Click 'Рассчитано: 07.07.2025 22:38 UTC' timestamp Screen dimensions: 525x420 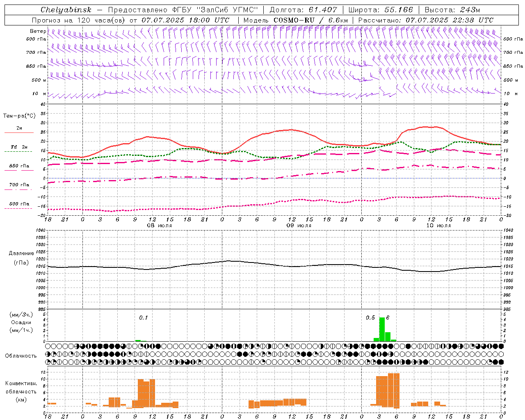(x=426, y=20)
